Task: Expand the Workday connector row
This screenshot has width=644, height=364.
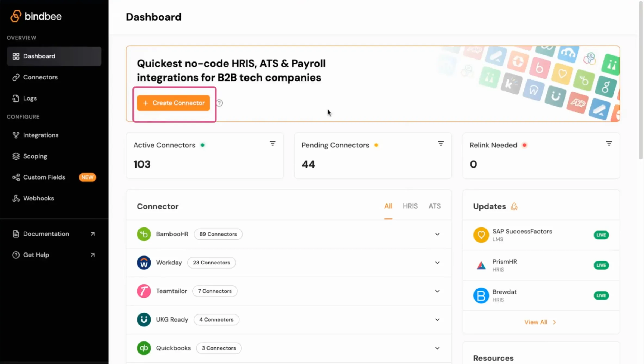Action: pos(437,263)
